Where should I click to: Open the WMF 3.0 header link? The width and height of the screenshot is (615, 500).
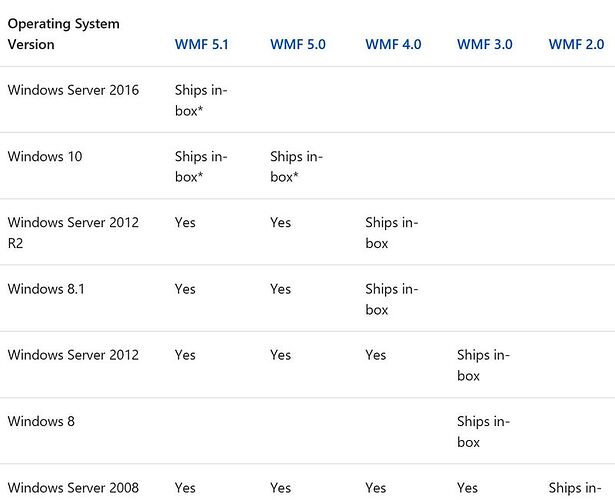[x=484, y=44]
